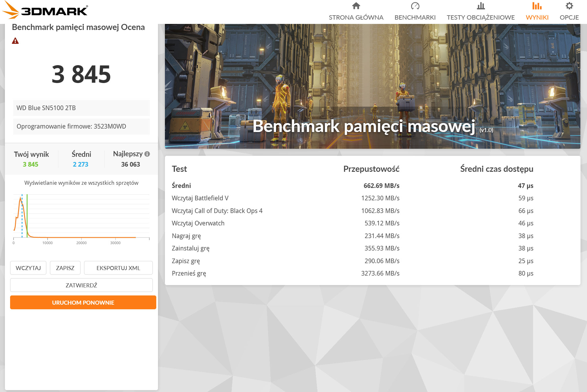The width and height of the screenshot is (587, 392).
Task: Click the home icon in navigation
Action: pyautogui.click(x=356, y=6)
